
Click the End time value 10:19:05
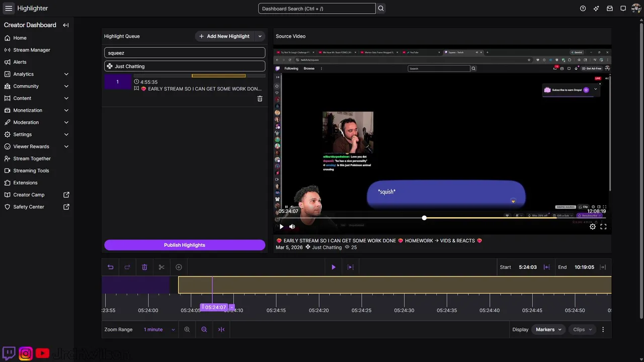584,267
